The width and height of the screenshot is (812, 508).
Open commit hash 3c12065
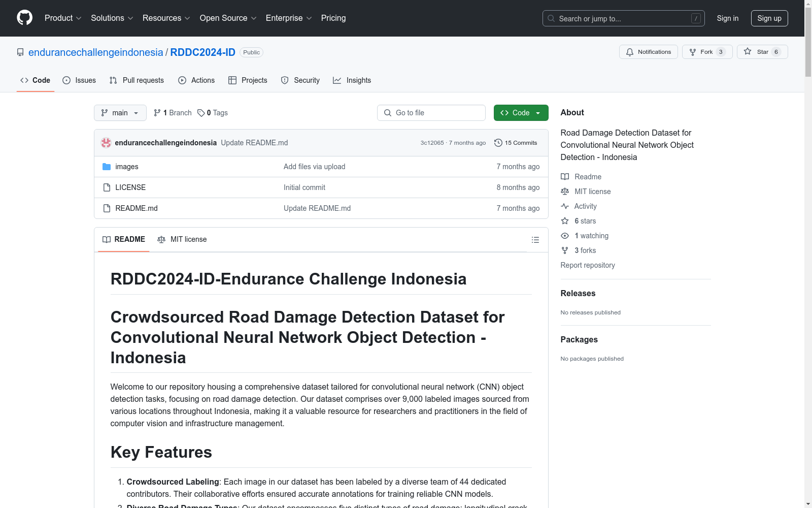[432, 143]
